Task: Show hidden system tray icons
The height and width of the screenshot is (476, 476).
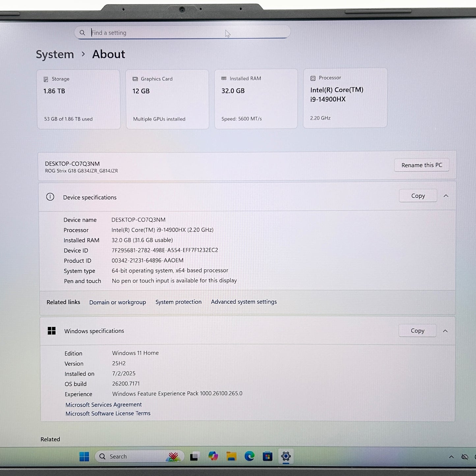Action: point(451,457)
